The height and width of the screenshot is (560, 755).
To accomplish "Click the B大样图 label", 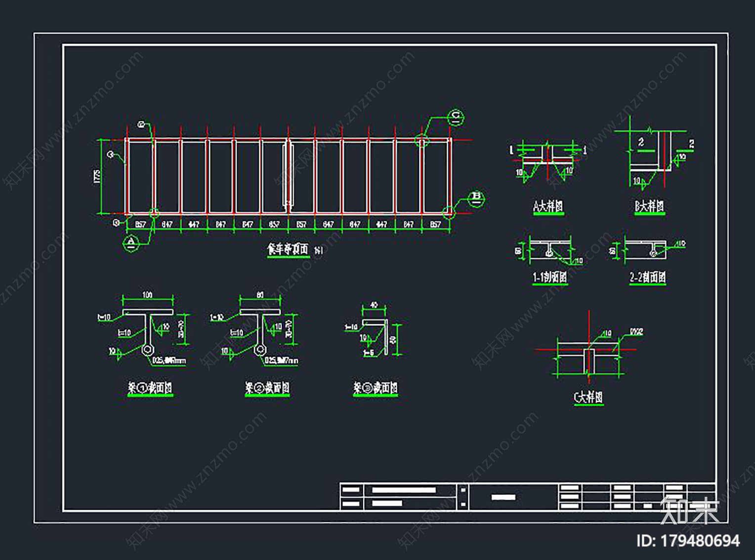I will click(649, 206).
